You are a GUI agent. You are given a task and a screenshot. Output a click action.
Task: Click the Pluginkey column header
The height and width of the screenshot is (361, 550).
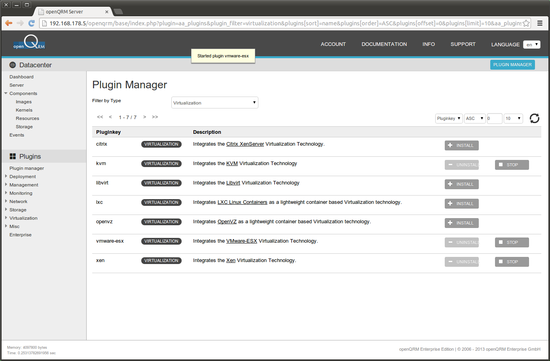(x=108, y=132)
